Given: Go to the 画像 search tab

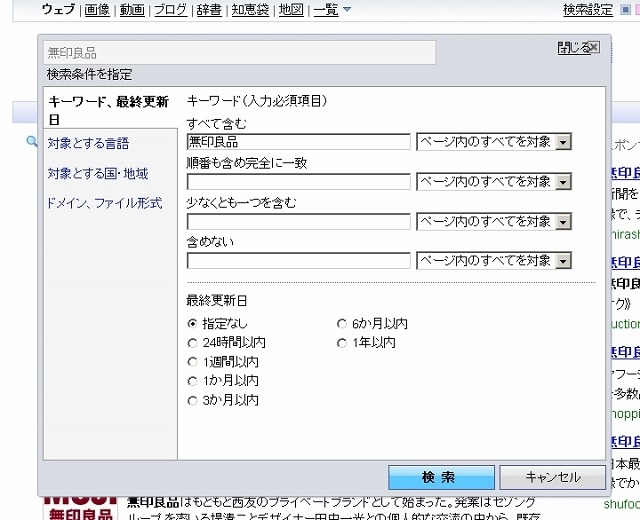Looking at the screenshot, I should point(97,9).
